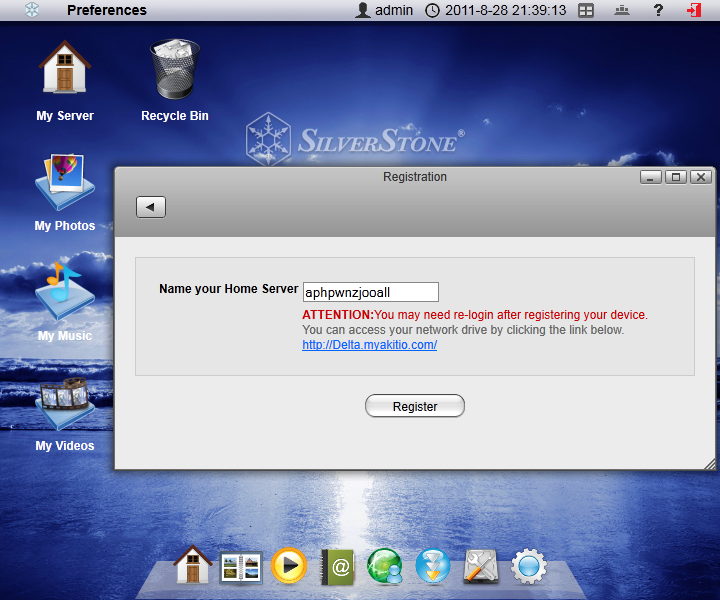Launch the photo album from the dock
This screenshot has height=600, width=720.
point(241,567)
